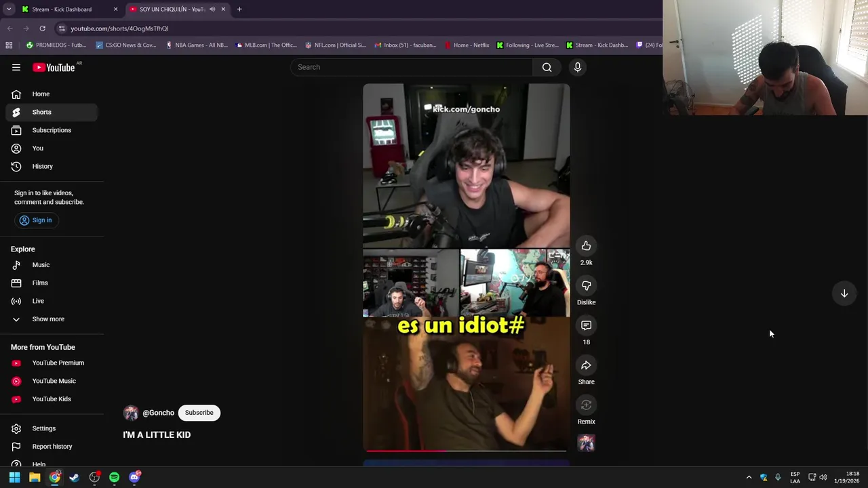Go to the YouTube logo homepage
The image size is (868, 488).
[54, 67]
